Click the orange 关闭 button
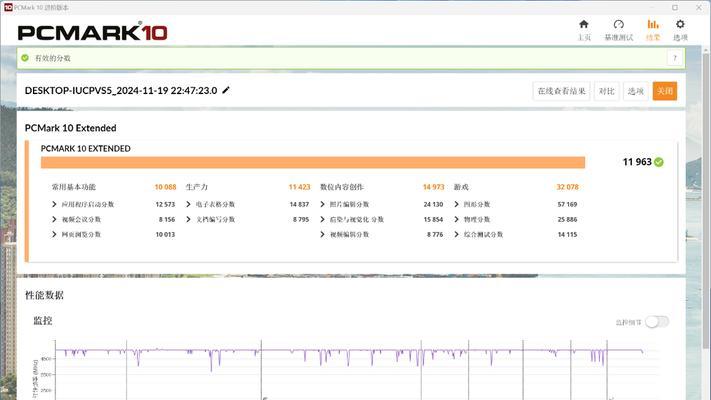Screen dimensions: 711x400 [665, 91]
